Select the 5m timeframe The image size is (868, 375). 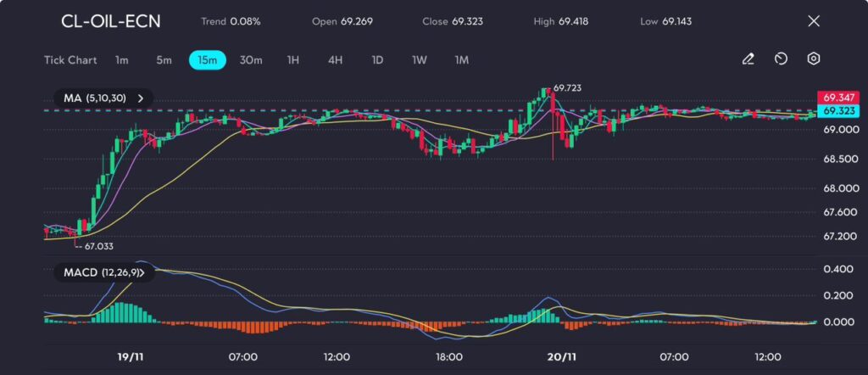click(x=164, y=60)
